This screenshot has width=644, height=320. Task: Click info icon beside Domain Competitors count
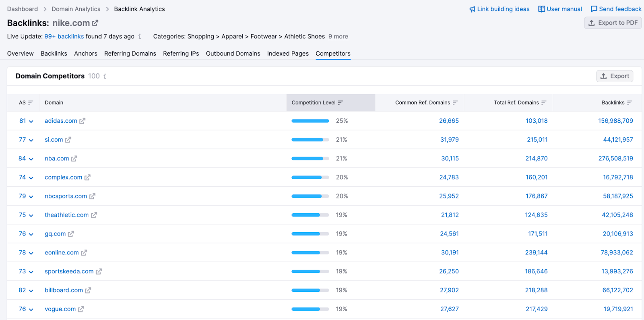pyautogui.click(x=105, y=76)
